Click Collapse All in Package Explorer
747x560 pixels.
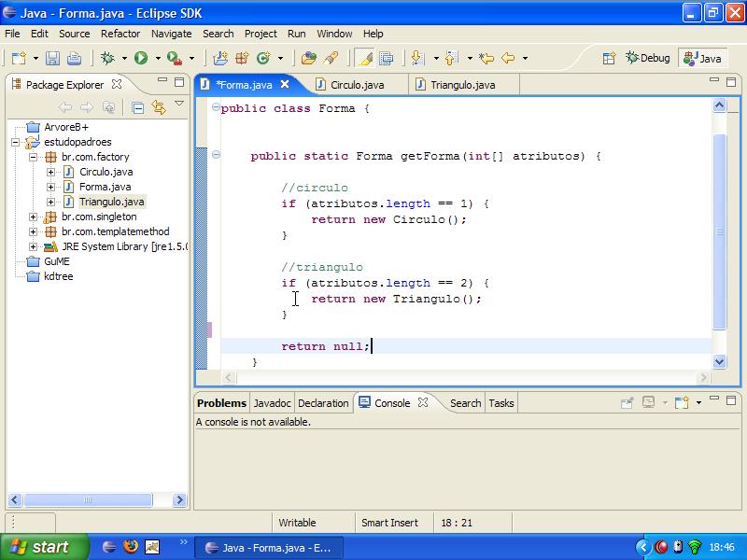(x=137, y=107)
